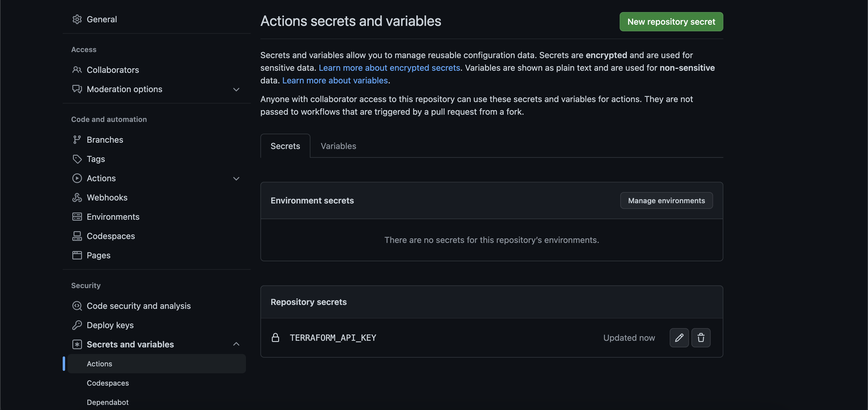868x410 pixels.
Task: Select the Secrets tab
Action: tap(285, 146)
